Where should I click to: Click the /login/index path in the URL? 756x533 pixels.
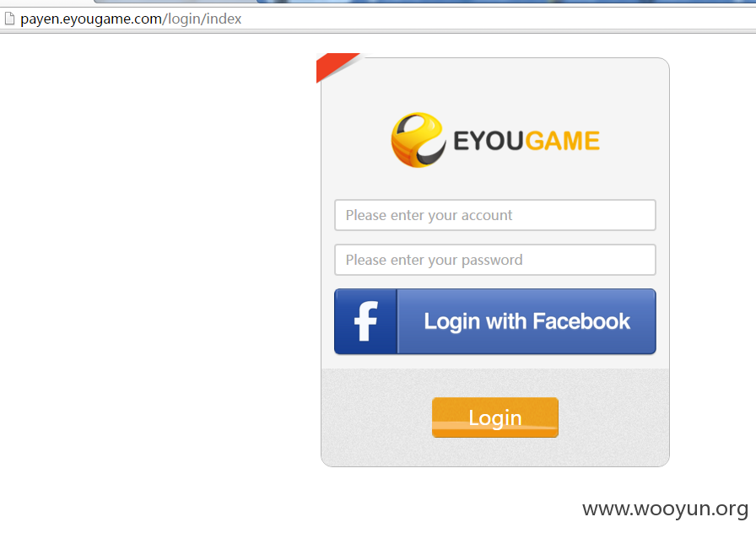click(202, 19)
